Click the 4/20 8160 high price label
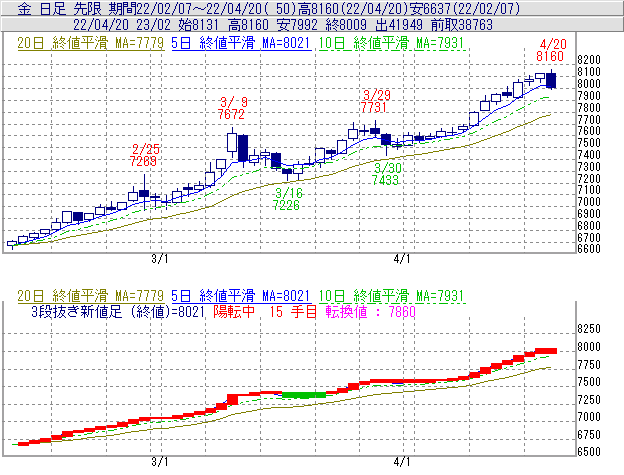The image size is (624, 475). [x=551, y=50]
